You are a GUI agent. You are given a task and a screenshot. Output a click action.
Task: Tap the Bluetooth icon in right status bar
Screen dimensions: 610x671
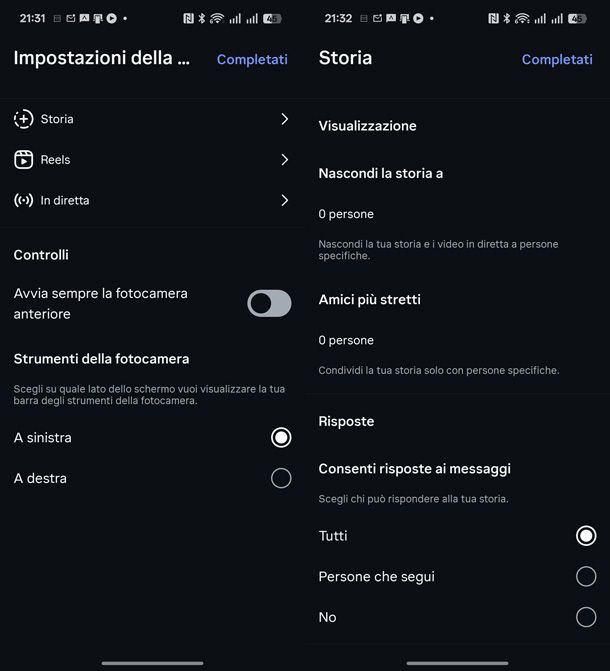click(x=506, y=18)
